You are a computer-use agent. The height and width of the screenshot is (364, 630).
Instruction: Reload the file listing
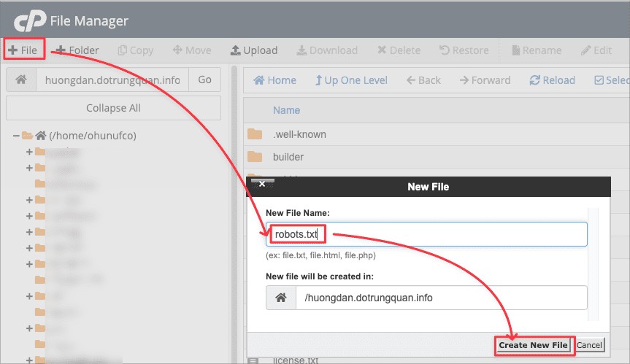coord(552,80)
